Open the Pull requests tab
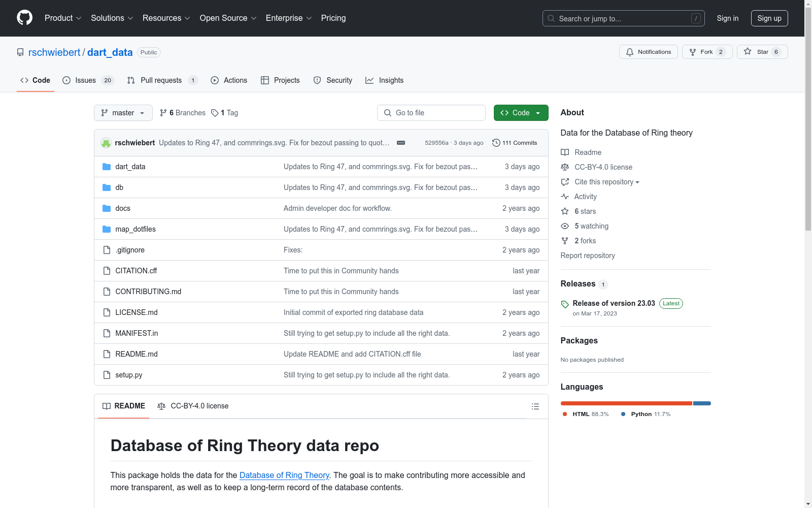This screenshot has height=508, width=812. 162,80
